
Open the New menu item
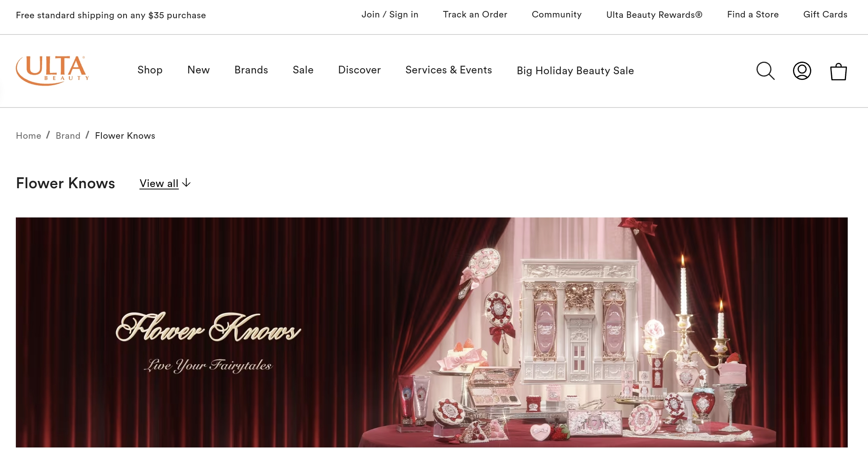pos(198,70)
